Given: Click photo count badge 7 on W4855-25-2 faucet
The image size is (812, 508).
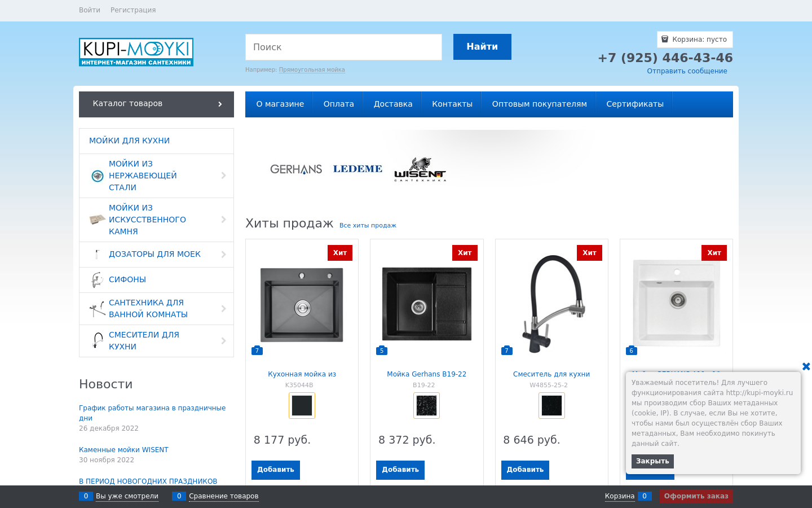Looking at the screenshot, I should tap(507, 351).
